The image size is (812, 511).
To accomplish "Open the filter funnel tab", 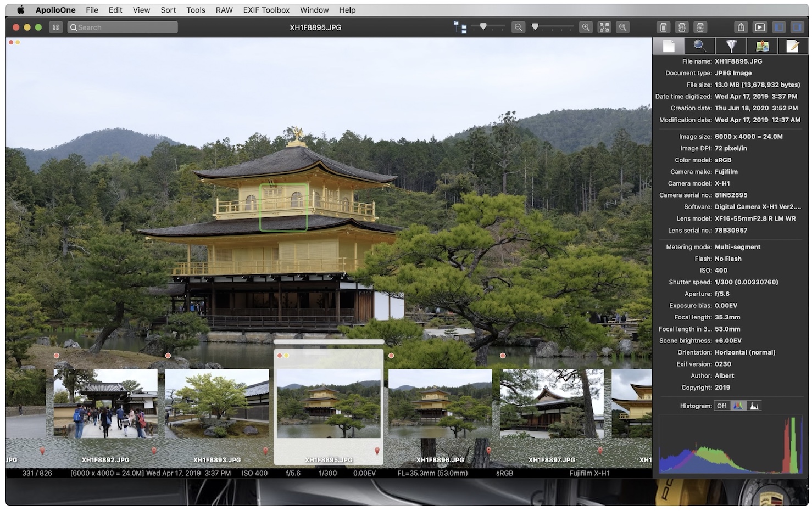I will coord(731,46).
